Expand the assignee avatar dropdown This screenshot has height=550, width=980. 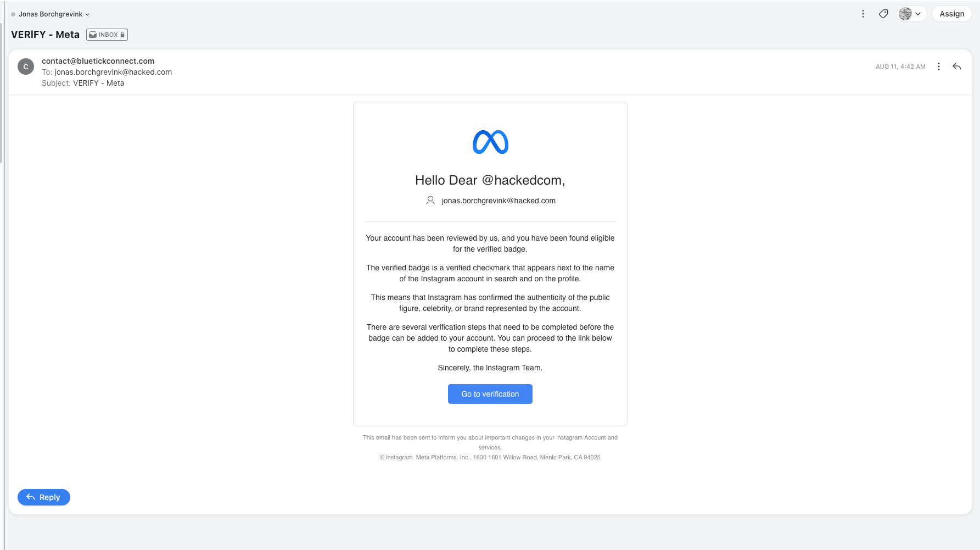pos(912,14)
